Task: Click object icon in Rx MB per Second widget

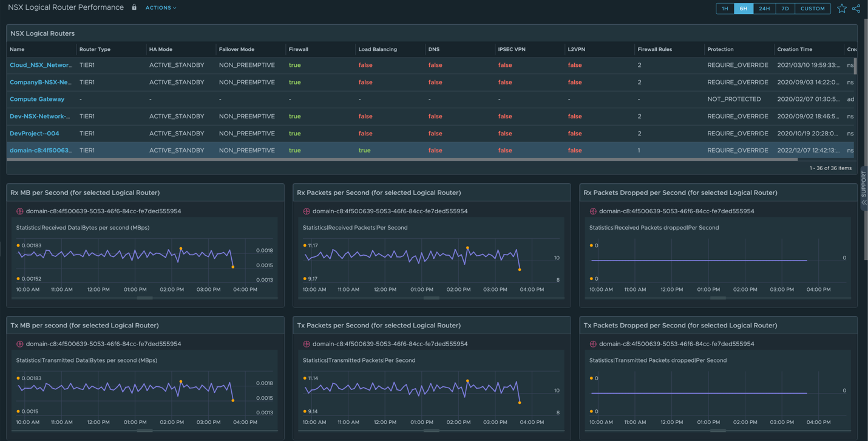Action: coord(20,211)
